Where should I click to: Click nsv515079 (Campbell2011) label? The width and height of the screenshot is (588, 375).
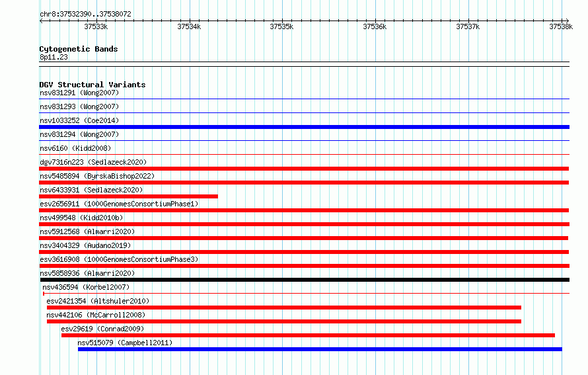pyautogui.click(x=125, y=343)
